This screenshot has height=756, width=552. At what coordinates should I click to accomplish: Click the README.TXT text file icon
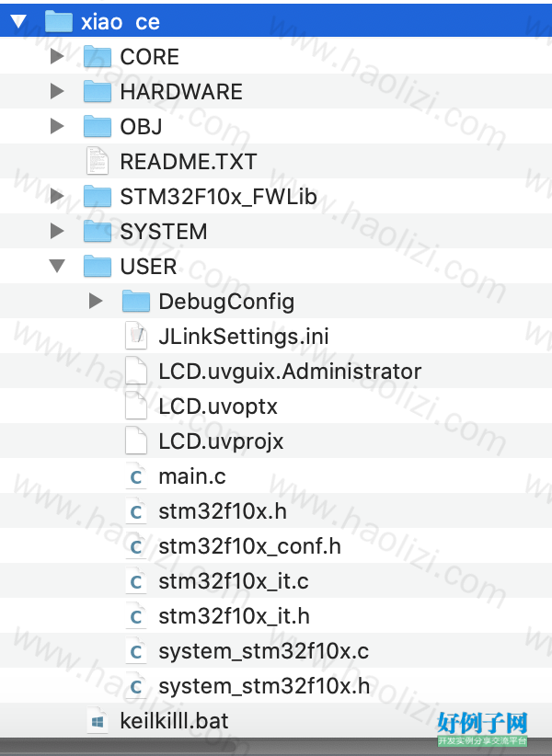click(98, 161)
